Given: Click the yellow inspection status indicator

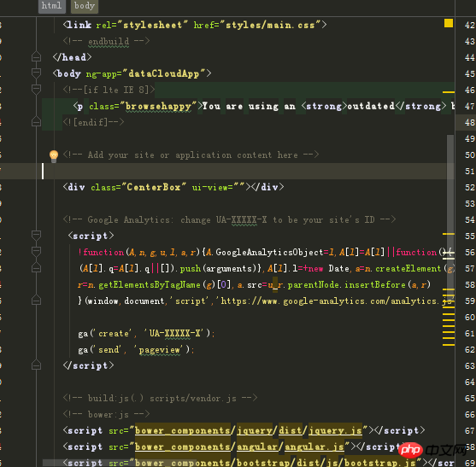Looking at the screenshot, I should tap(449, 23).
